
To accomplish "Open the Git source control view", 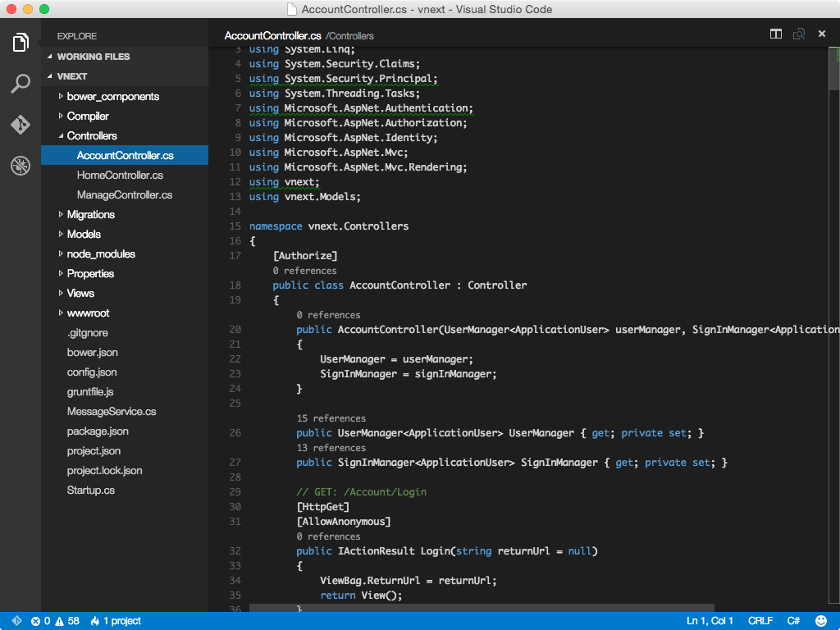I will tap(21, 125).
